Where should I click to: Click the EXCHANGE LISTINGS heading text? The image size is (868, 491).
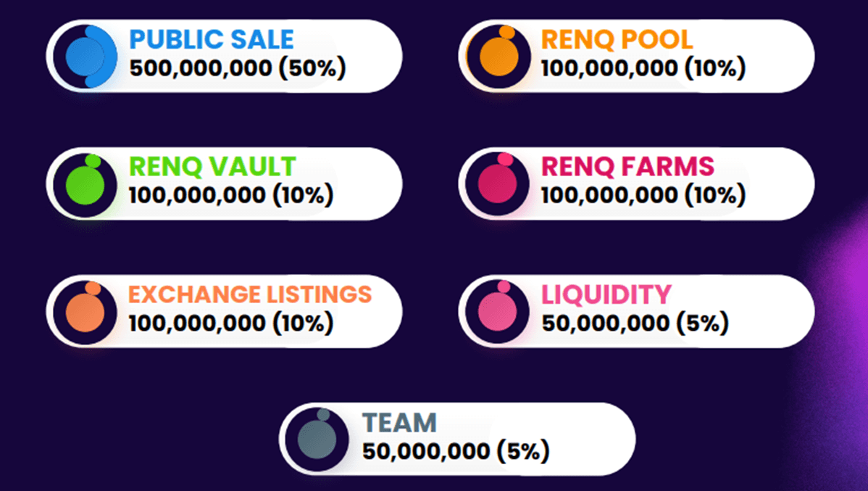click(250, 295)
